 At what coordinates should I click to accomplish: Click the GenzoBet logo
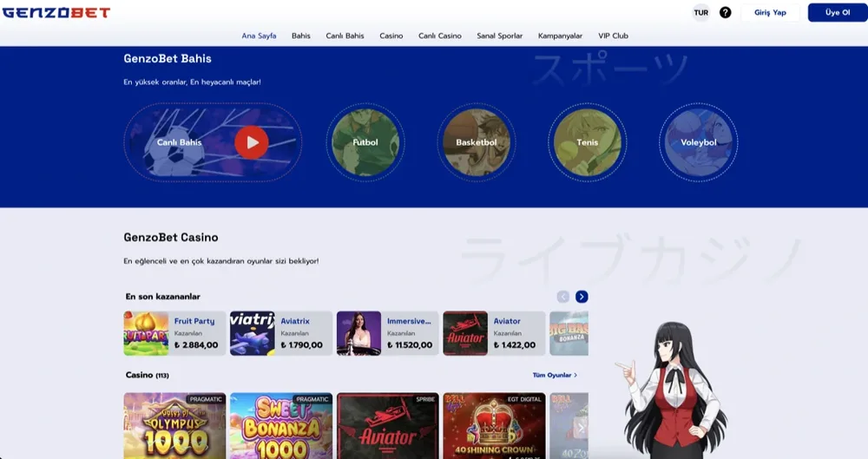(x=56, y=12)
